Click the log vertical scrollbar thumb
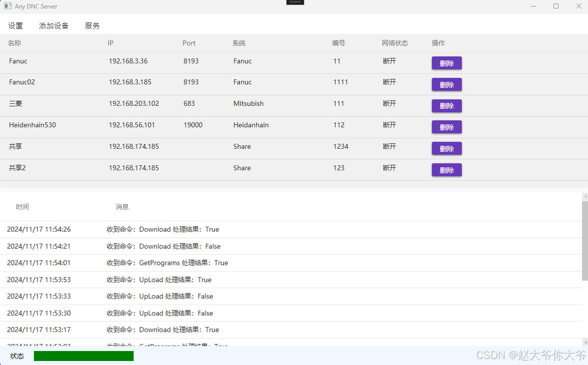Viewport: 588px width, 365px height. point(585,241)
